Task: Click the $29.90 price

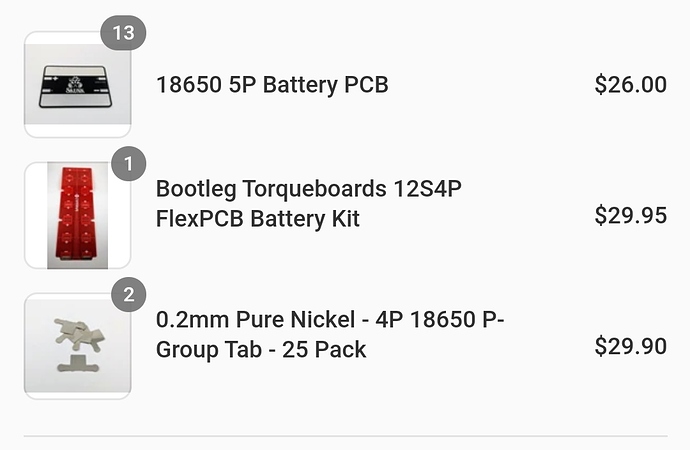Action: 630,346
